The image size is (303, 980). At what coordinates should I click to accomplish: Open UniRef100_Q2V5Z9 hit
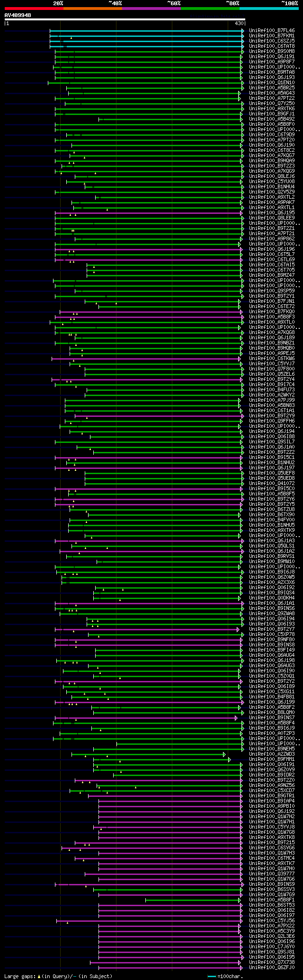(272, 192)
